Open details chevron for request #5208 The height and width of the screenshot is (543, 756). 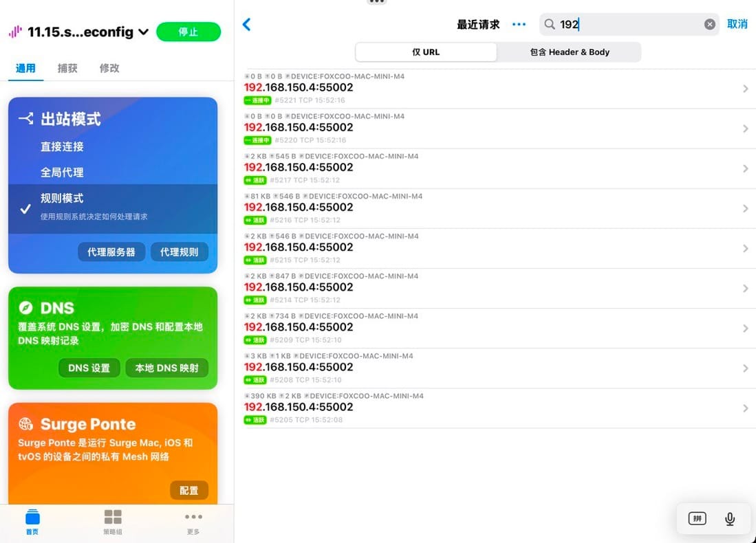point(746,368)
